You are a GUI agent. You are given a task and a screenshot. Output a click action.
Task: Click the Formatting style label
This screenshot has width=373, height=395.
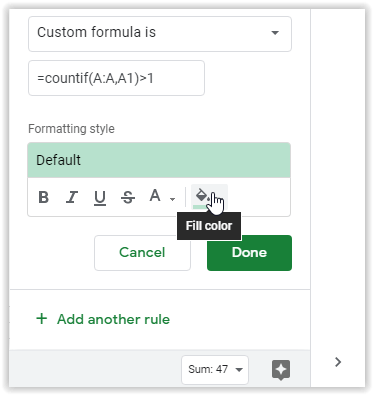(x=71, y=129)
